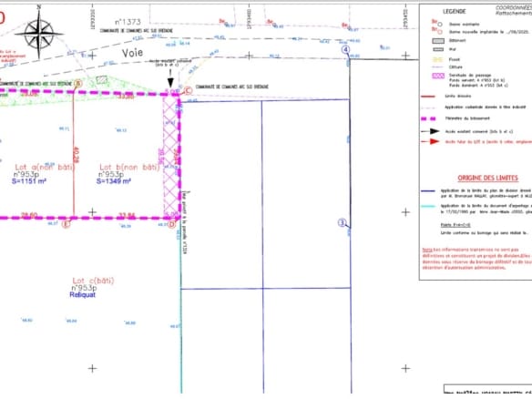The width and height of the screenshot is (532, 399).
Task: Click the red nota disclaimer paragraph in legend
Action: tap(476, 259)
